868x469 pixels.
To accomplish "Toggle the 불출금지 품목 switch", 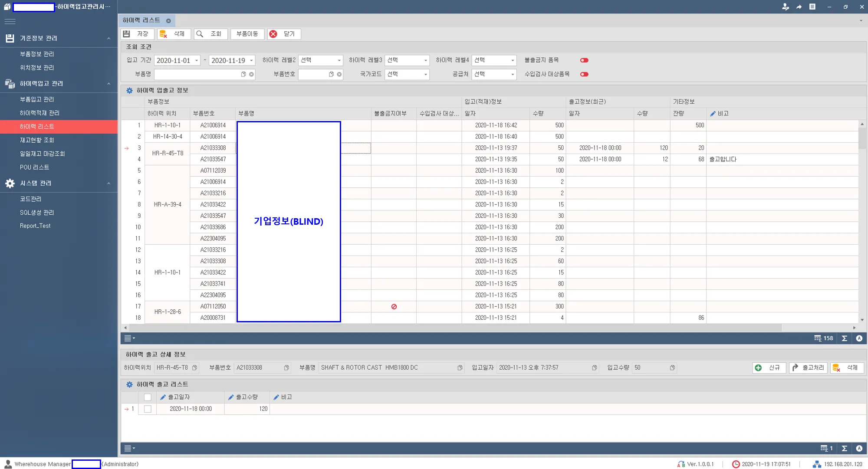I will click(x=584, y=60).
